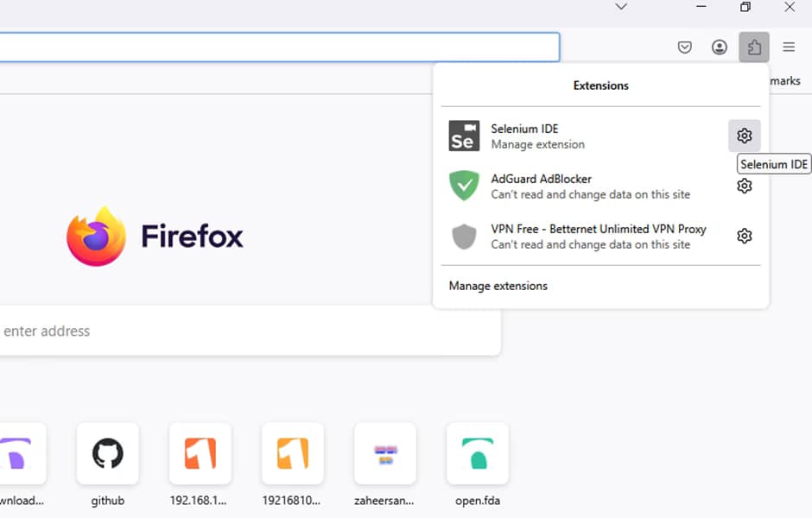Screen dimensions: 812x518
Task: Open the hamburger application menu
Action: pyautogui.click(x=789, y=47)
